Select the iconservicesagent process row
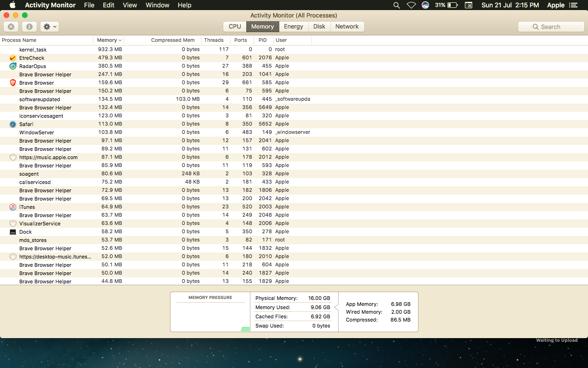 294,116
